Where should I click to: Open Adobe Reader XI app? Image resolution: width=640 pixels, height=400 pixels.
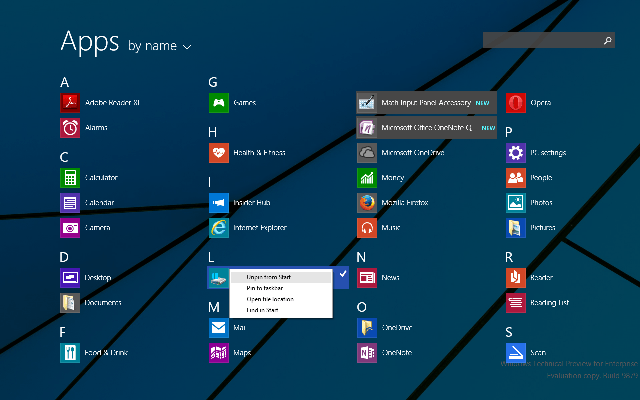coord(100,102)
